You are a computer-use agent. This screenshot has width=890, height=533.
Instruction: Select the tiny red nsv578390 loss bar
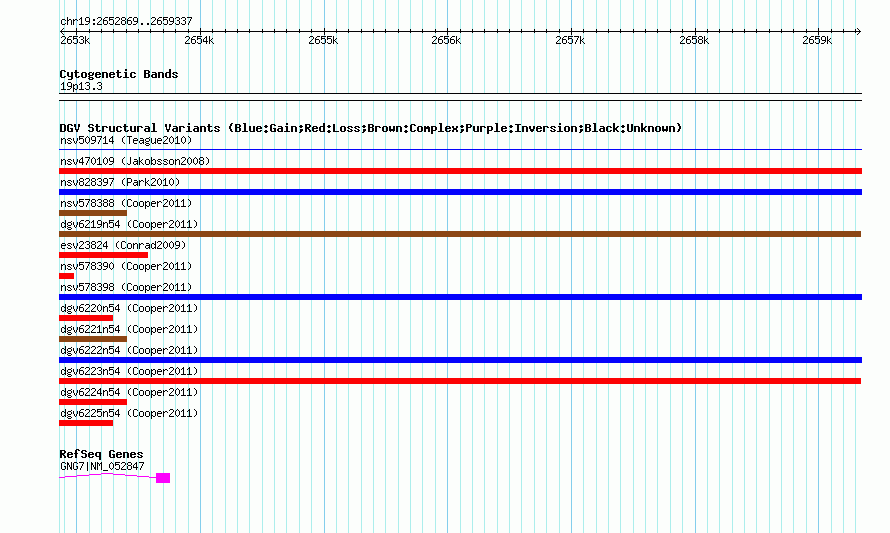[x=66, y=276]
